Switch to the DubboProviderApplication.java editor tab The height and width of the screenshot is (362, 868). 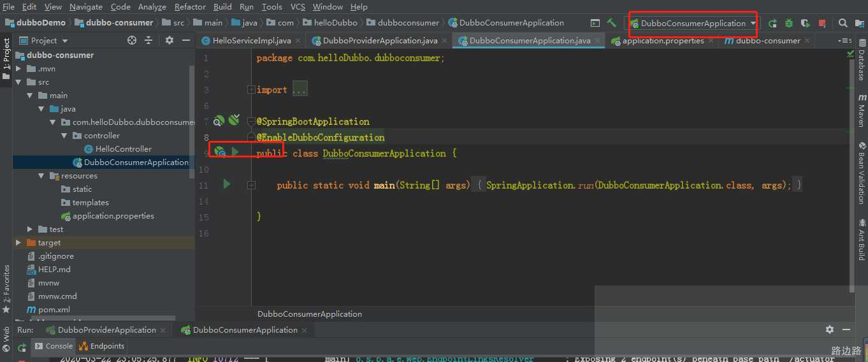point(380,40)
